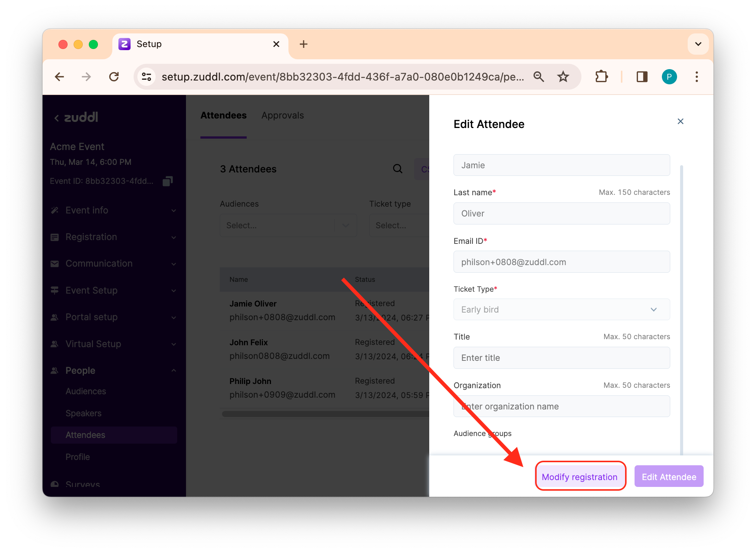
Task: Open Speakers in the sidebar
Action: pos(83,413)
